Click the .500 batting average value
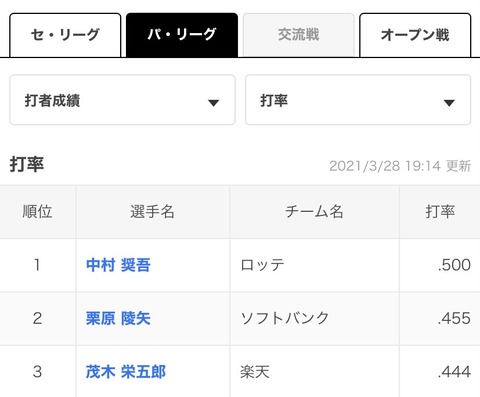The image size is (480, 397). (x=454, y=265)
